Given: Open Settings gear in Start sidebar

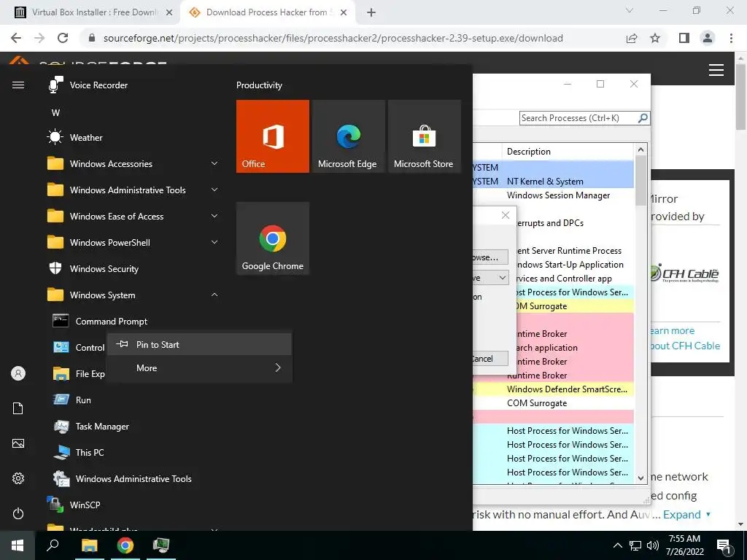Looking at the screenshot, I should 18,478.
